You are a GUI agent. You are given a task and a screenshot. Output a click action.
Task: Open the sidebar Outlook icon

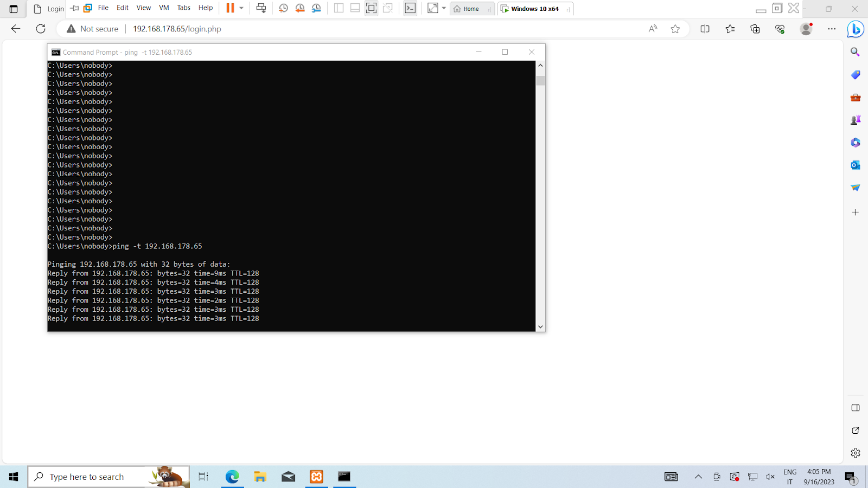coord(856,165)
